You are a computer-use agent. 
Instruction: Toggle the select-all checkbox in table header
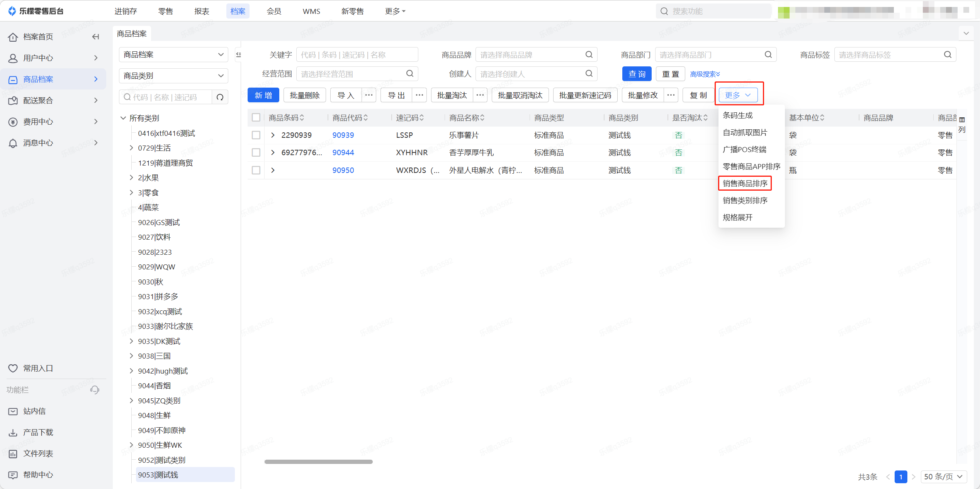click(256, 117)
